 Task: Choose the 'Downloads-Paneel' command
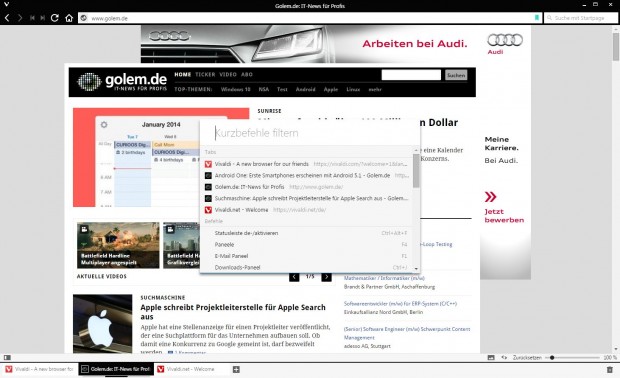tap(307, 267)
